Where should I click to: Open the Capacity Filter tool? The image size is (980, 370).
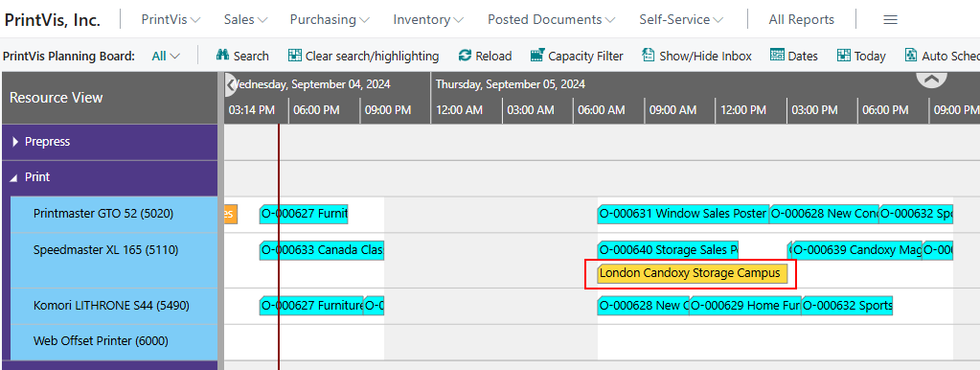point(577,56)
